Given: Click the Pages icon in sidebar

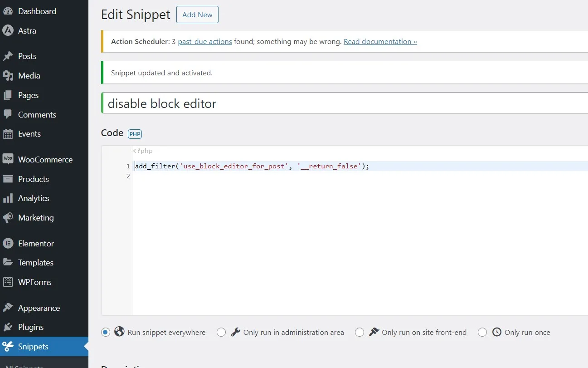Looking at the screenshot, I should 8,95.
